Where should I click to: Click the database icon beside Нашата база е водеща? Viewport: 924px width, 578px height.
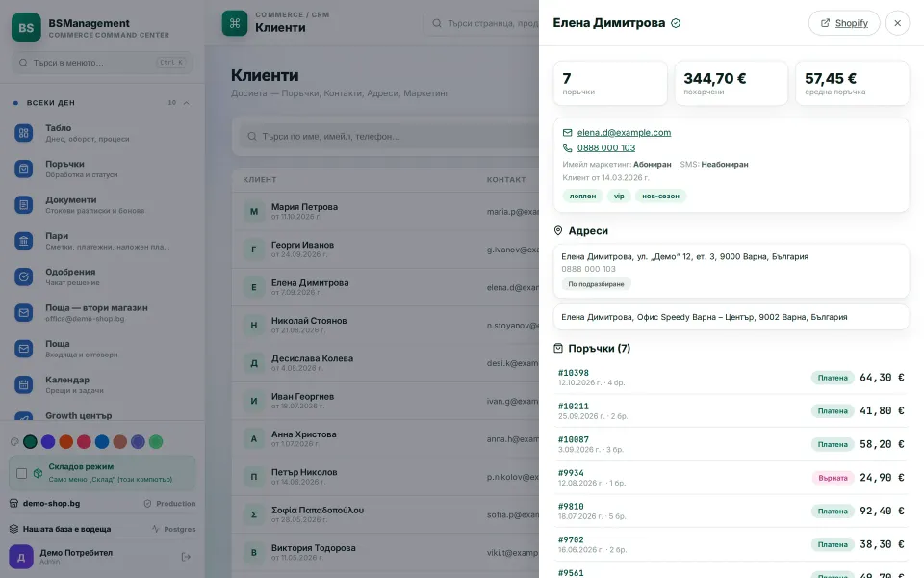(13, 529)
